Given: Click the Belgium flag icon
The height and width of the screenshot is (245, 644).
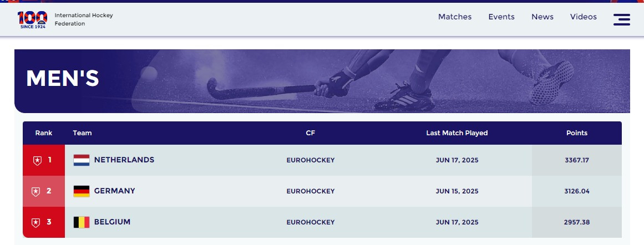Looking at the screenshot, I should (82, 222).
